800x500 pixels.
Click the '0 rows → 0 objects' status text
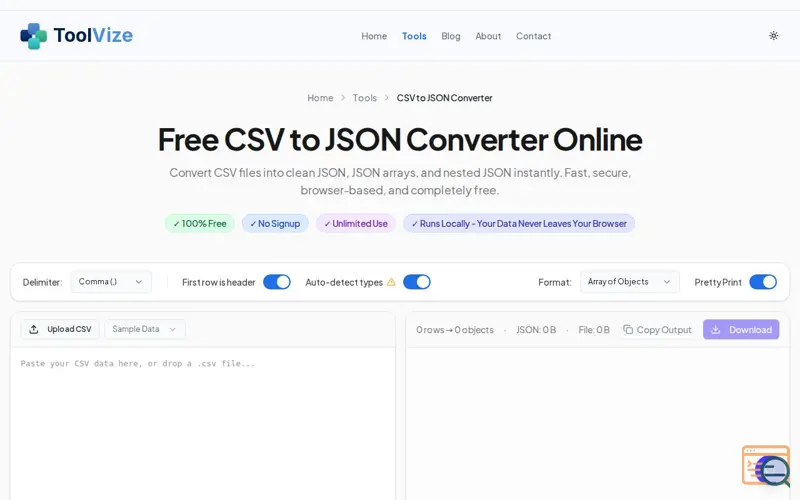(x=455, y=330)
